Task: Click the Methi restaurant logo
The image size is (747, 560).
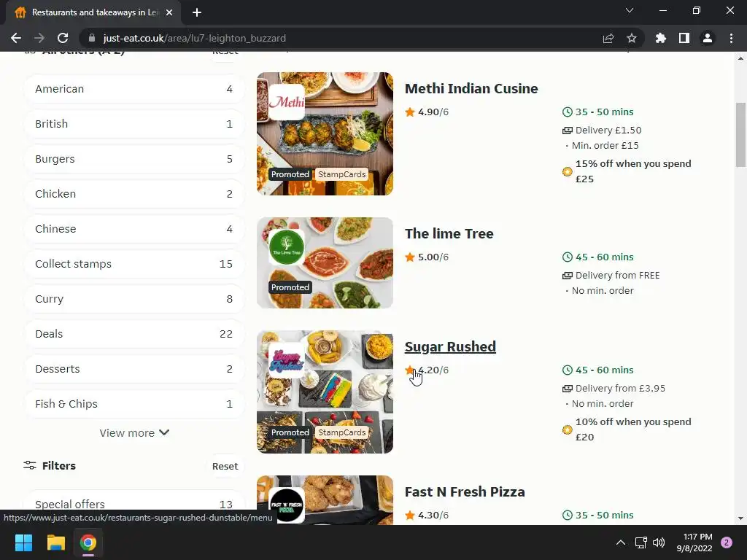Action: [287, 102]
